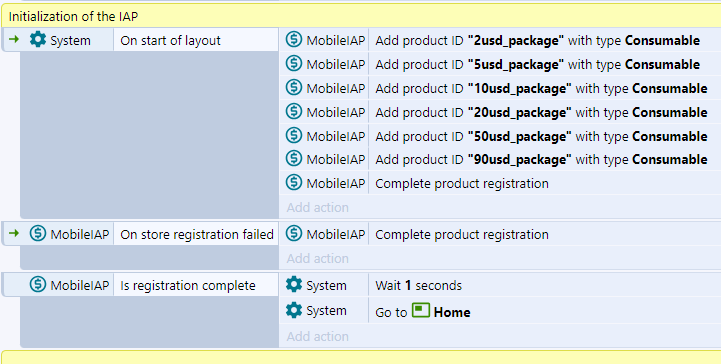Click green arrow of On start of layout event
Viewport: 721px width, 364px height.
(x=14, y=40)
